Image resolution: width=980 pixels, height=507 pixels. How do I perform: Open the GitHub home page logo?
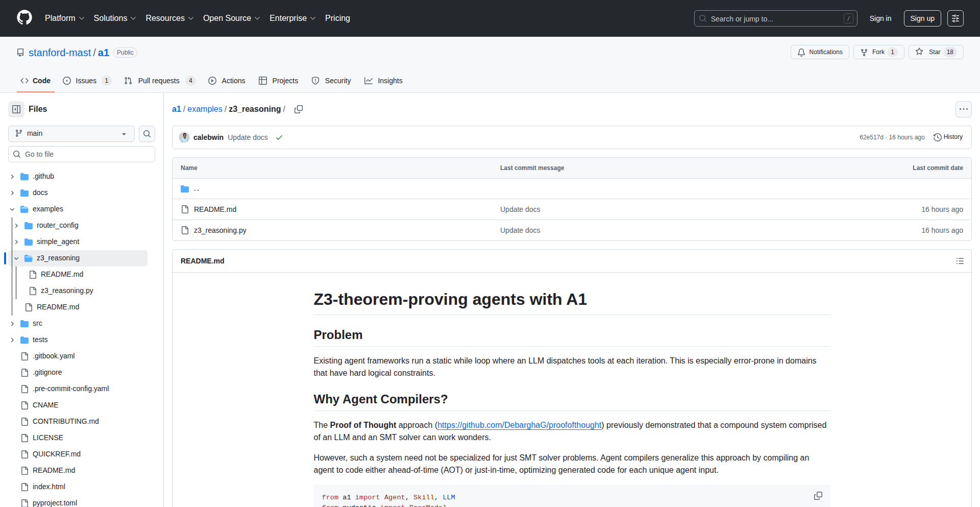pyautogui.click(x=23, y=18)
